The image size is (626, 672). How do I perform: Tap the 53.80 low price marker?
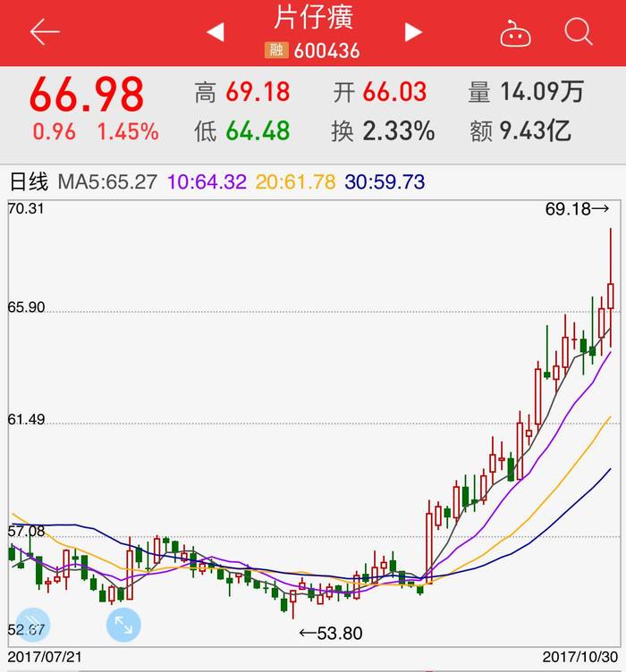[x=331, y=633]
